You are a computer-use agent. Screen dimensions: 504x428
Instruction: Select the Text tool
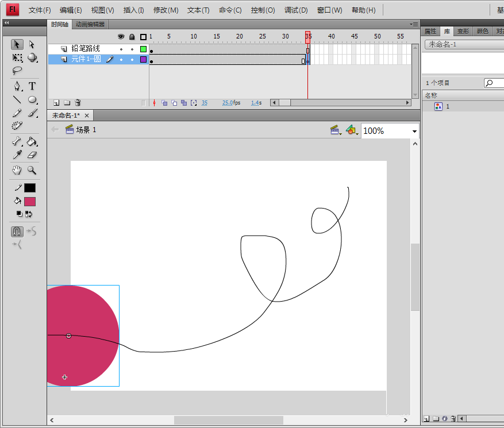32,86
